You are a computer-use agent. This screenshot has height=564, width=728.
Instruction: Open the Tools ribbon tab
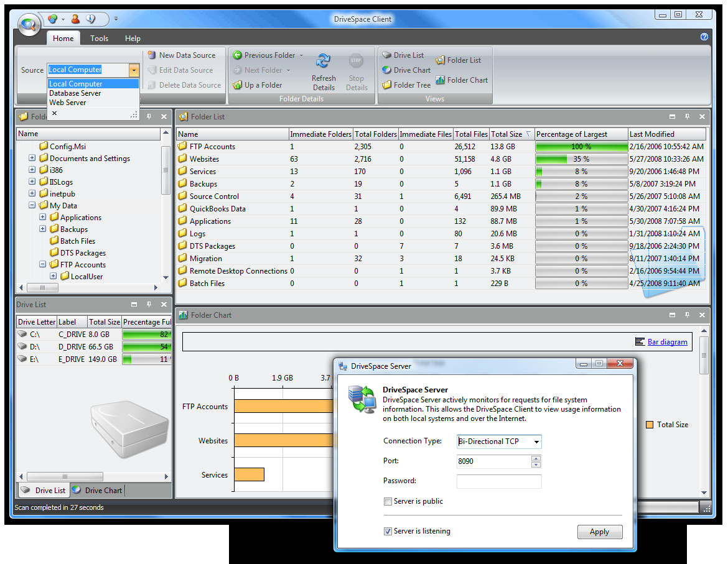(100, 39)
